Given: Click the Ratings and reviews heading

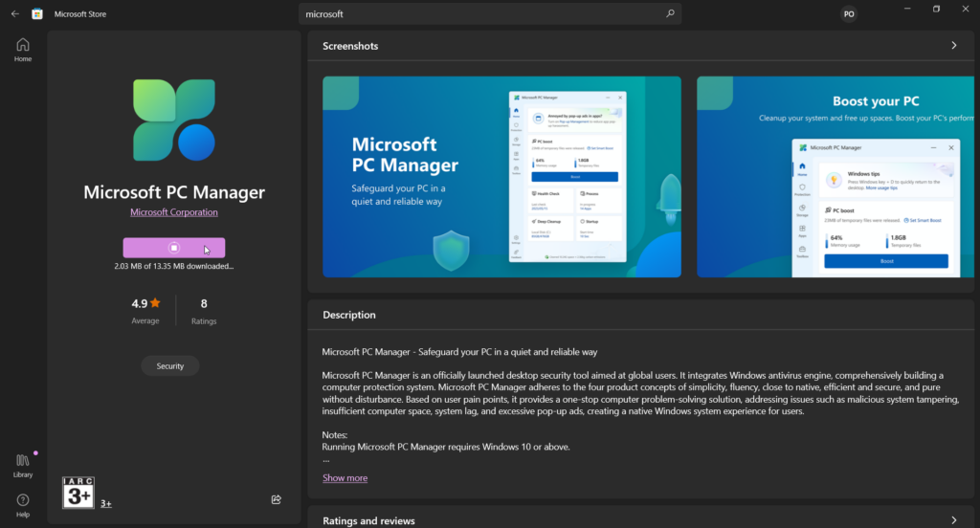Looking at the screenshot, I should tap(368, 521).
